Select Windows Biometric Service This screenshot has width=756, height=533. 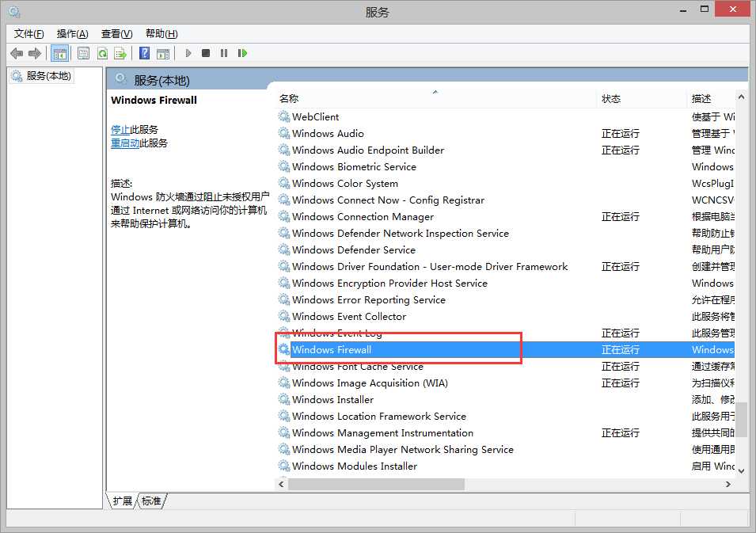click(505, 167)
